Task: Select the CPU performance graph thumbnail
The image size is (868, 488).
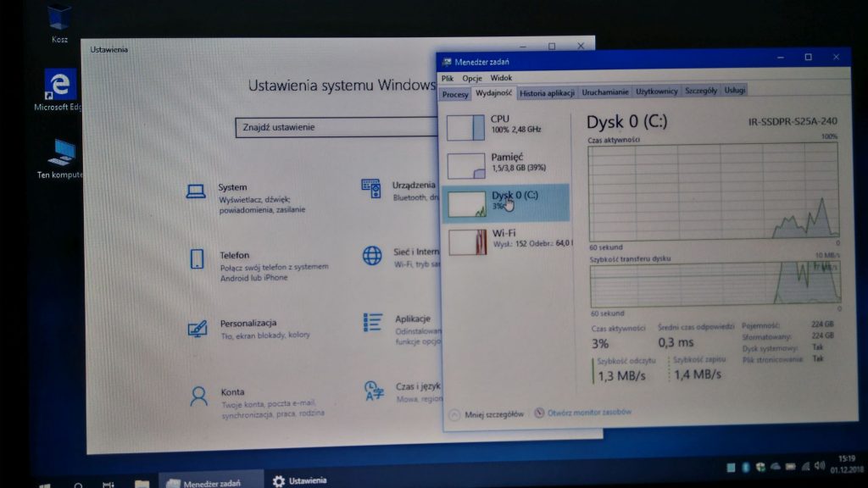Action: point(465,127)
